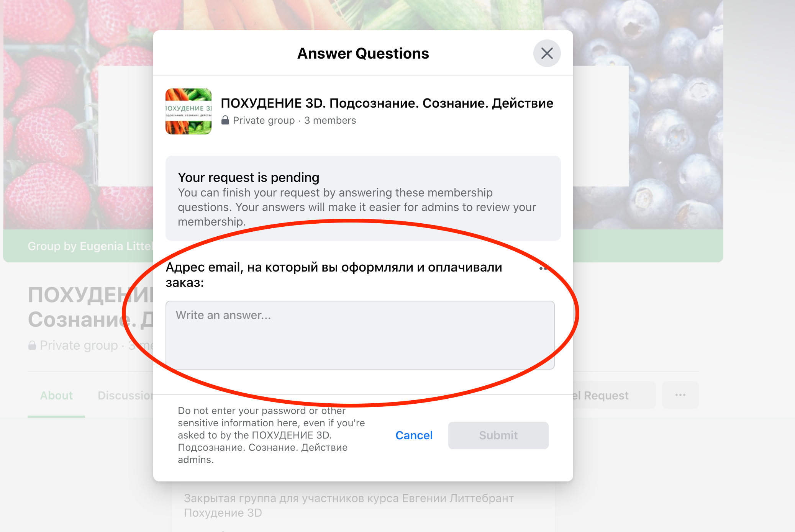The width and height of the screenshot is (795, 532).
Task: Click the Cancel Request button behind dialog
Action: point(614,395)
